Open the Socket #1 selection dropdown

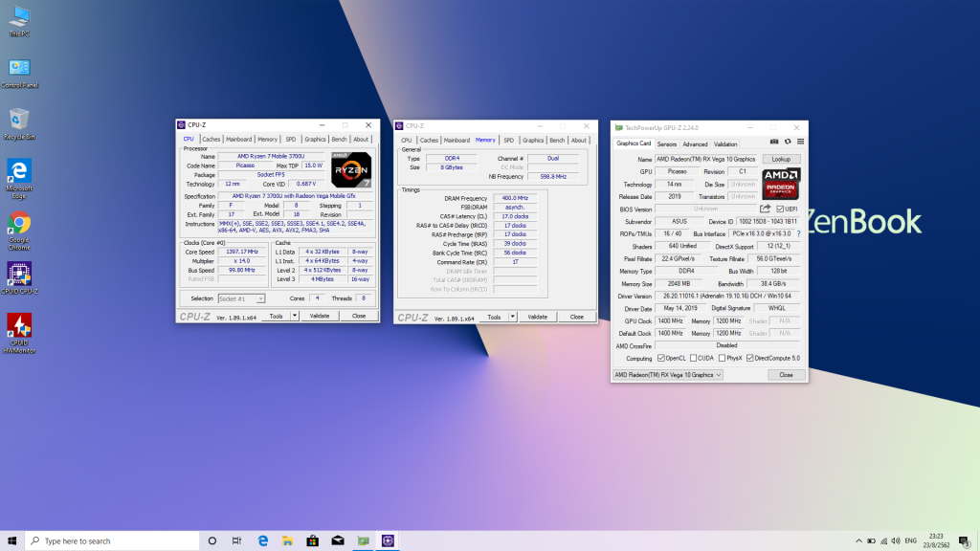pos(241,298)
